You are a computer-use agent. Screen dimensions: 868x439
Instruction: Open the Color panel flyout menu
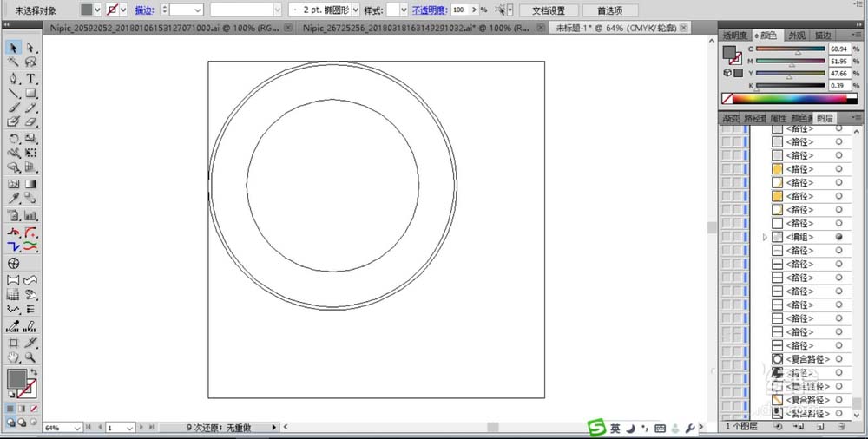(x=857, y=35)
